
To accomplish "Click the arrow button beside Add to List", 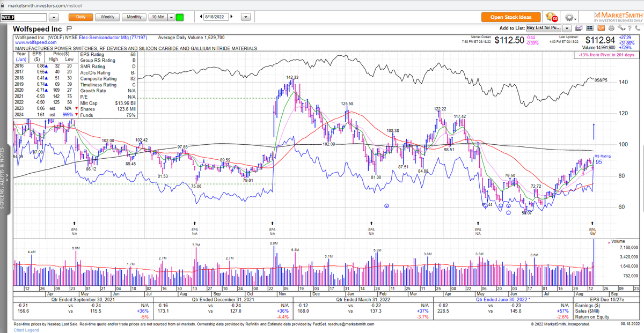I will pyautogui.click(x=567, y=28).
